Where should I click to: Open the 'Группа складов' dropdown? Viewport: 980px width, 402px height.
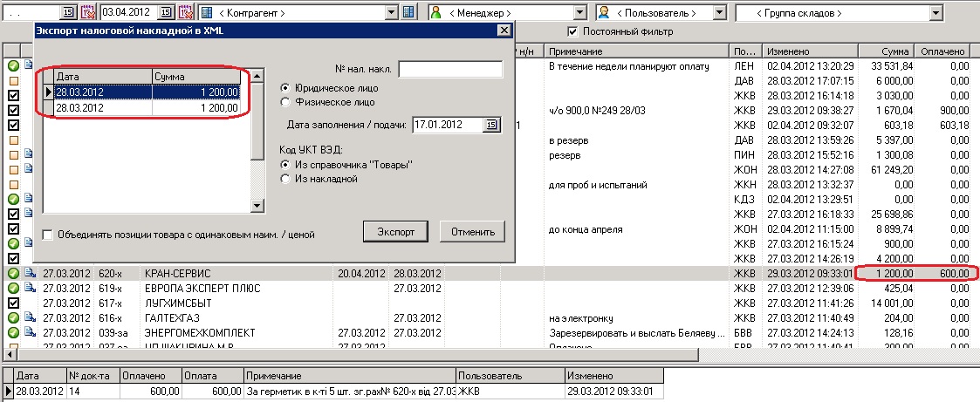(935, 13)
